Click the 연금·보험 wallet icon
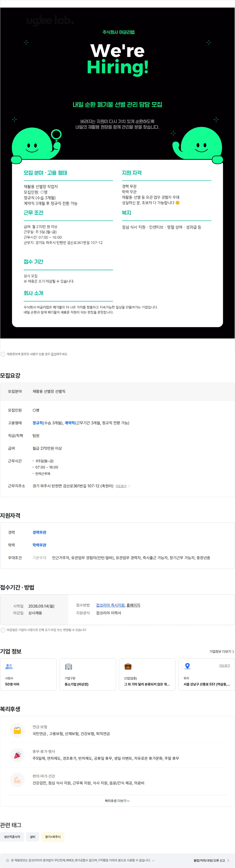This screenshot has width=235, height=868. [x=18, y=730]
